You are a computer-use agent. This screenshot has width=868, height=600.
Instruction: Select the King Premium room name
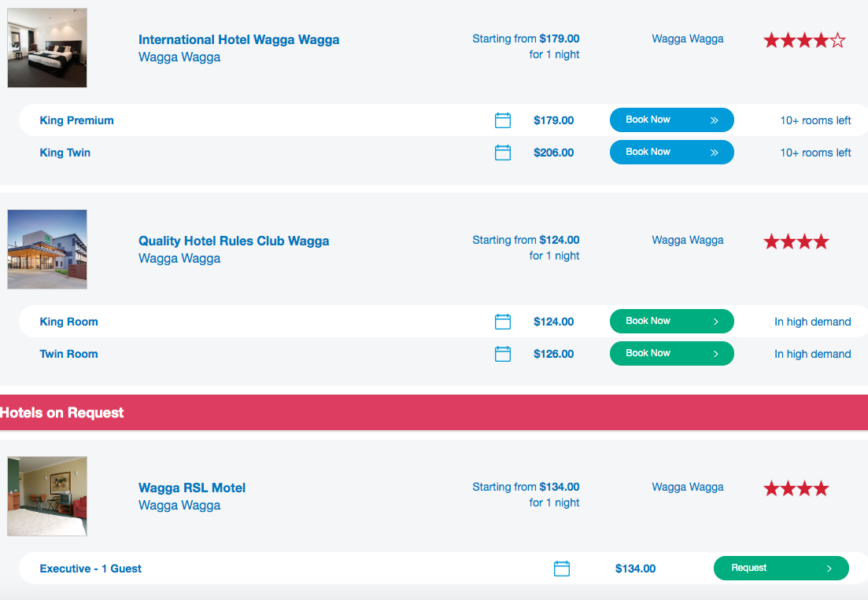click(77, 120)
